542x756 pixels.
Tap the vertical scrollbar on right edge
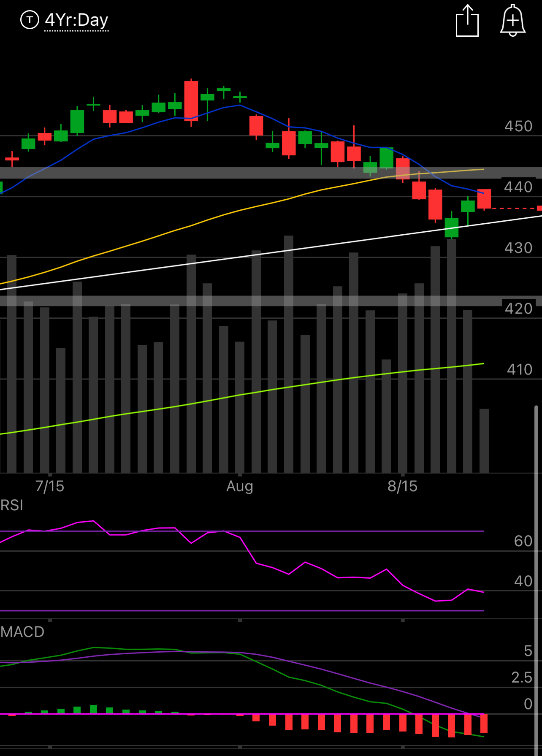click(537, 580)
